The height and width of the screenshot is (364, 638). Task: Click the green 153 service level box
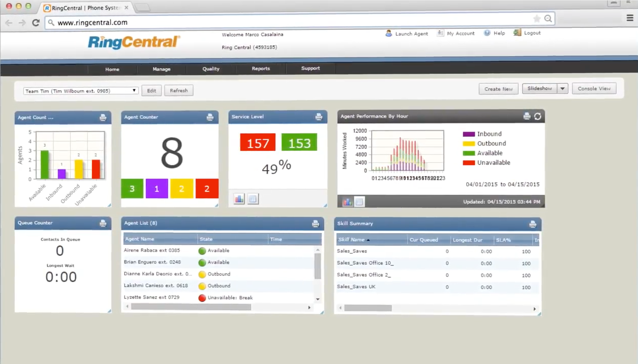point(299,143)
